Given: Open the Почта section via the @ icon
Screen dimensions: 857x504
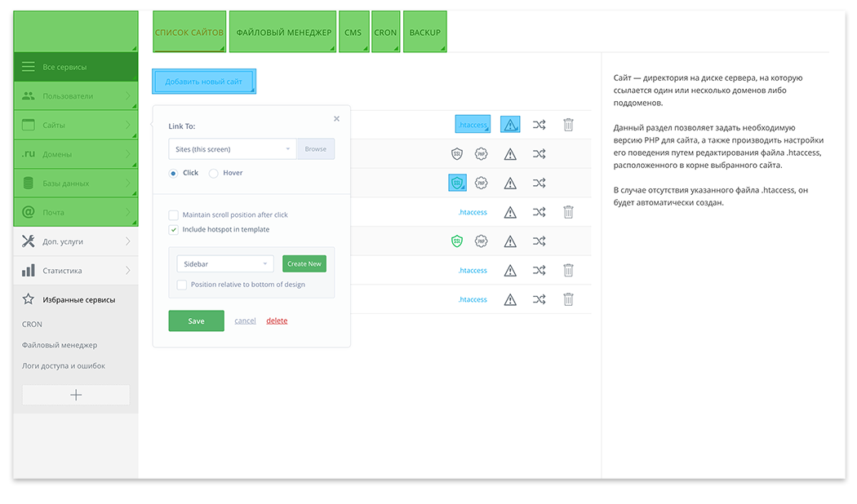Looking at the screenshot, I should point(27,211).
